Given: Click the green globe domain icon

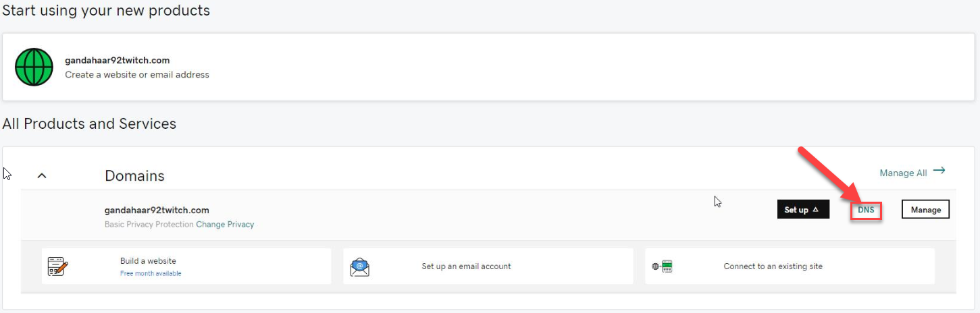Looking at the screenshot, I should point(34,67).
